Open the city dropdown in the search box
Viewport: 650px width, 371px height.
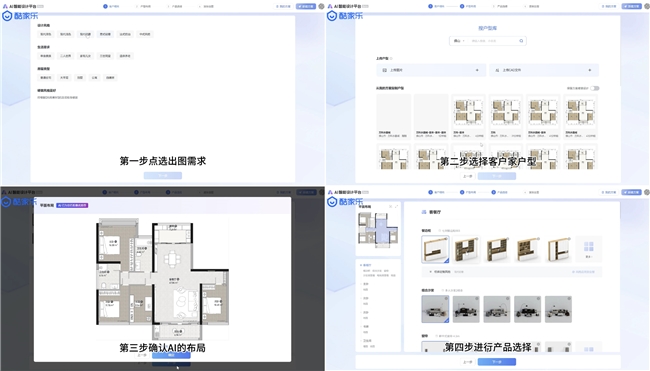459,41
